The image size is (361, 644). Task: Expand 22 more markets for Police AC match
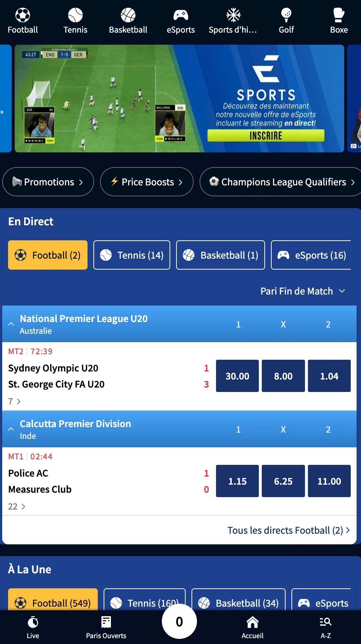[17, 507]
